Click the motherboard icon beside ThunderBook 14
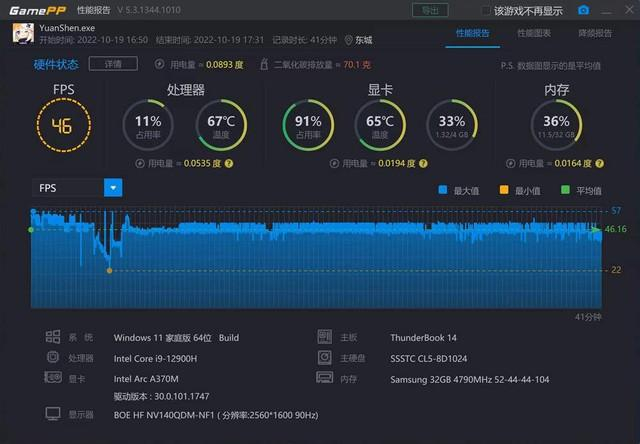This screenshot has width=640, height=444. (325, 337)
